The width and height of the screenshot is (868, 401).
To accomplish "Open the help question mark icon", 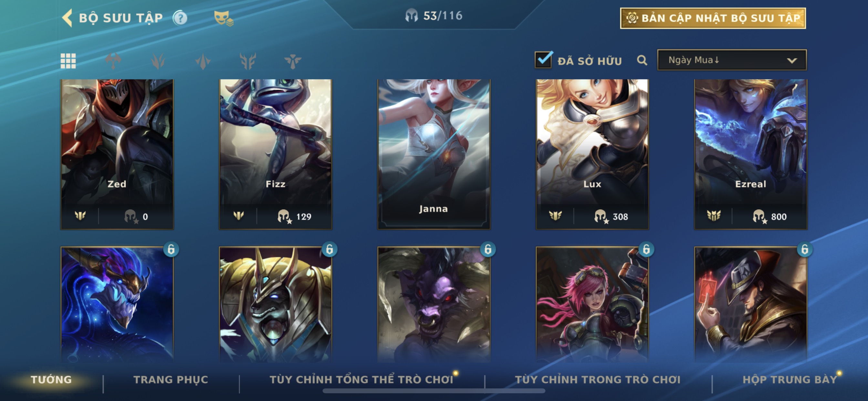I will 180,18.
